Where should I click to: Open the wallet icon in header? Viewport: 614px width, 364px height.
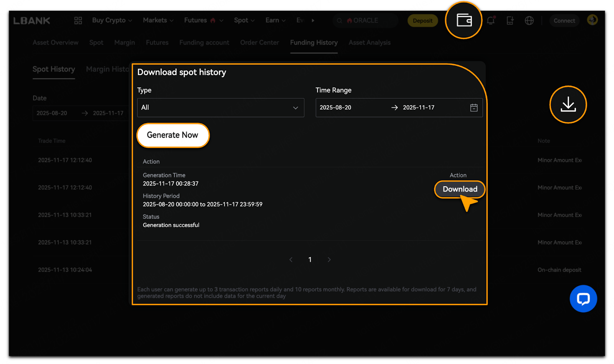click(x=464, y=20)
